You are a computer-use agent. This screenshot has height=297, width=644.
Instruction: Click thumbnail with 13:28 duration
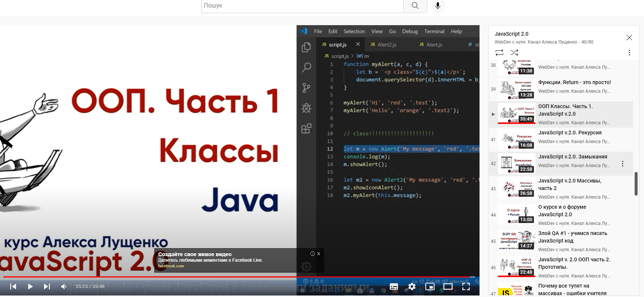[517, 89]
